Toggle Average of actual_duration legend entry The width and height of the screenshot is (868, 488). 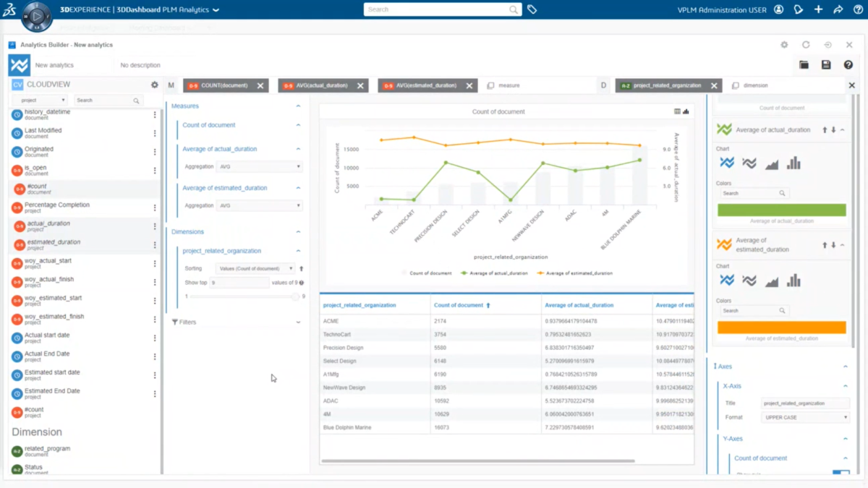point(494,273)
